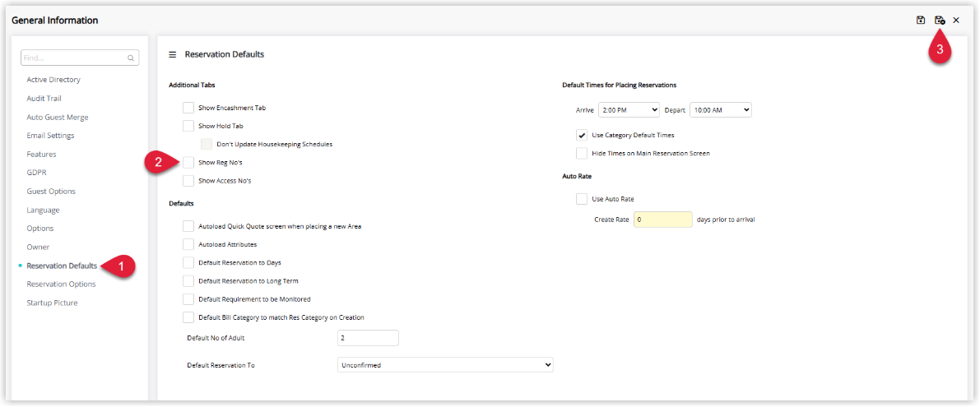Viewport: 980px width, 407px height.
Task: Click the Save and Exit icon
Action: [x=940, y=20]
